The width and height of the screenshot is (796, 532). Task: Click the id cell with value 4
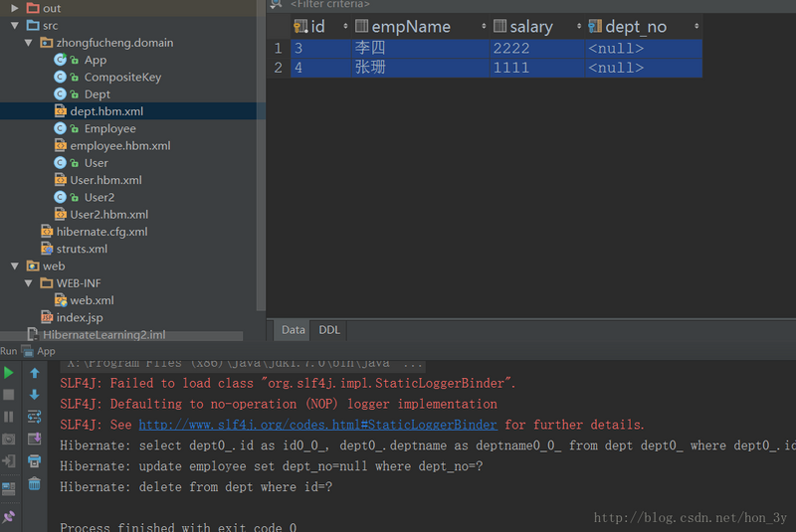point(320,68)
